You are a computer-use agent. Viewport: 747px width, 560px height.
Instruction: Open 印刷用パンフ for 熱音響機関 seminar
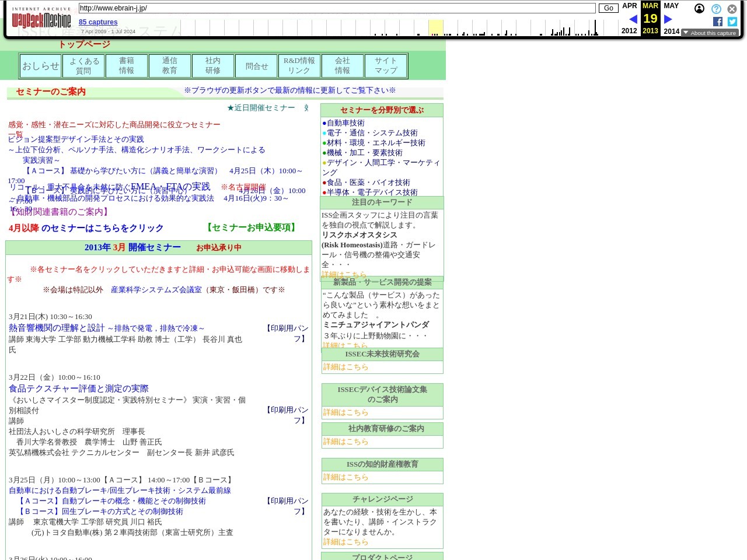pyautogui.click(x=287, y=334)
